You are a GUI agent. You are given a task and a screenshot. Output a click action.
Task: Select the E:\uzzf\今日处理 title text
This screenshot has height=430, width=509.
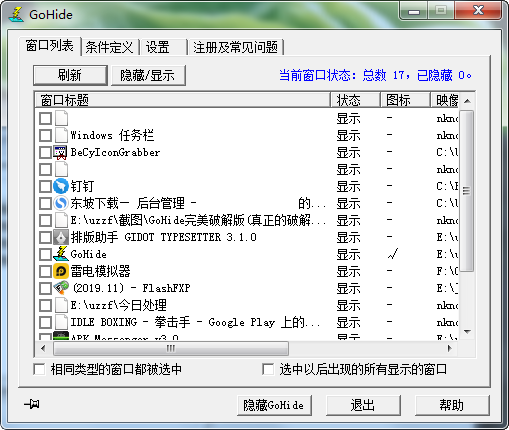(119, 305)
